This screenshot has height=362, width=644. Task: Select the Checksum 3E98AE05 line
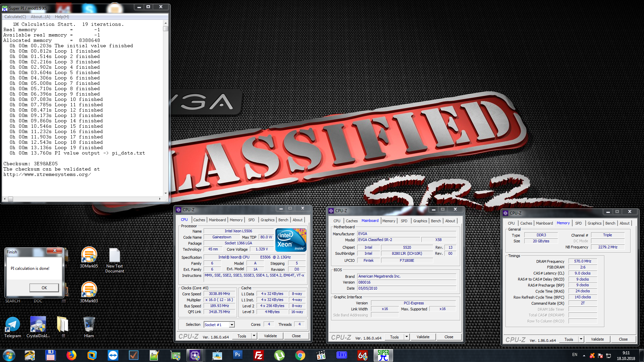tap(31, 164)
